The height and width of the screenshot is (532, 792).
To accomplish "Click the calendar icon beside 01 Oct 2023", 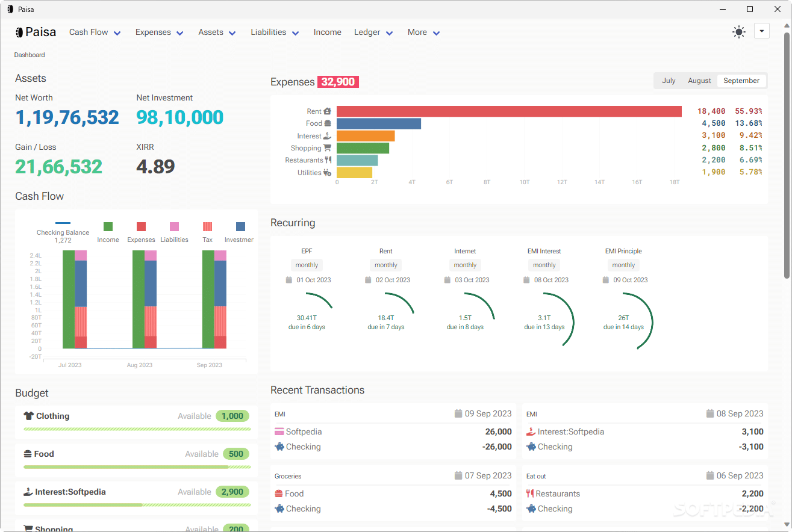I will point(289,280).
